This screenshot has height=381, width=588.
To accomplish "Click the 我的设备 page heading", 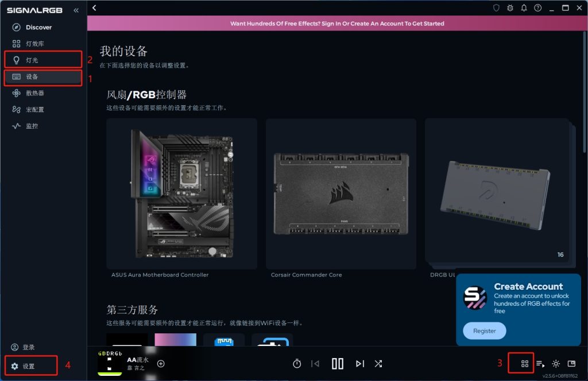I will tap(123, 51).
